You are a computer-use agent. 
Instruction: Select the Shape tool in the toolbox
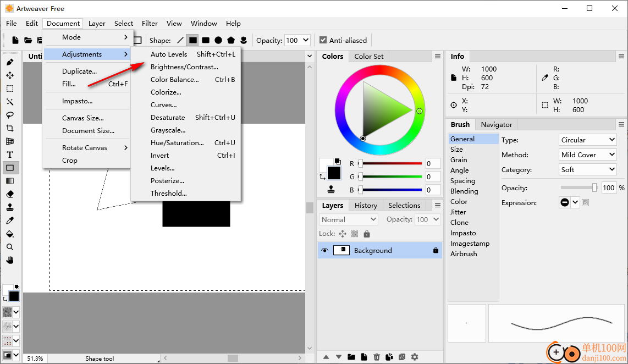pyautogui.click(x=10, y=168)
